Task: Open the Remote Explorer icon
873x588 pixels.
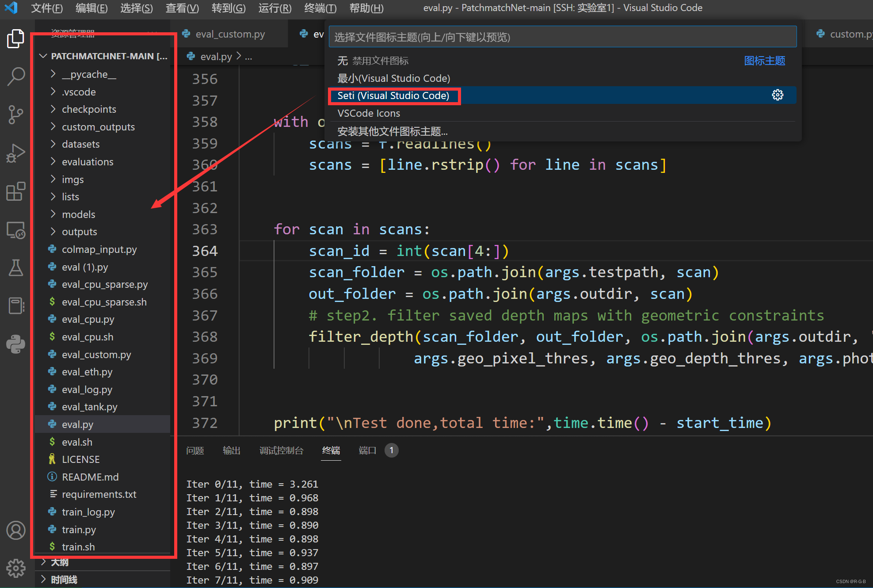Action: 15,230
